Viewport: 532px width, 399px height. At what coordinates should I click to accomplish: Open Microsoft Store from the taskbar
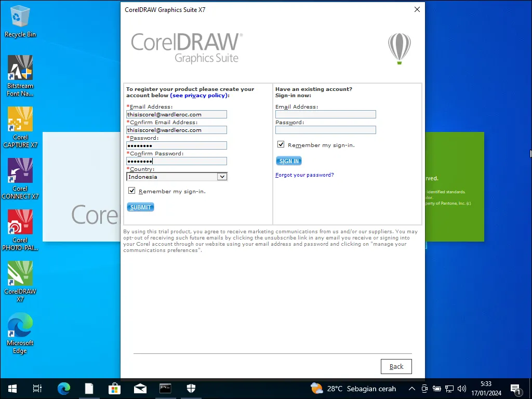(x=114, y=389)
